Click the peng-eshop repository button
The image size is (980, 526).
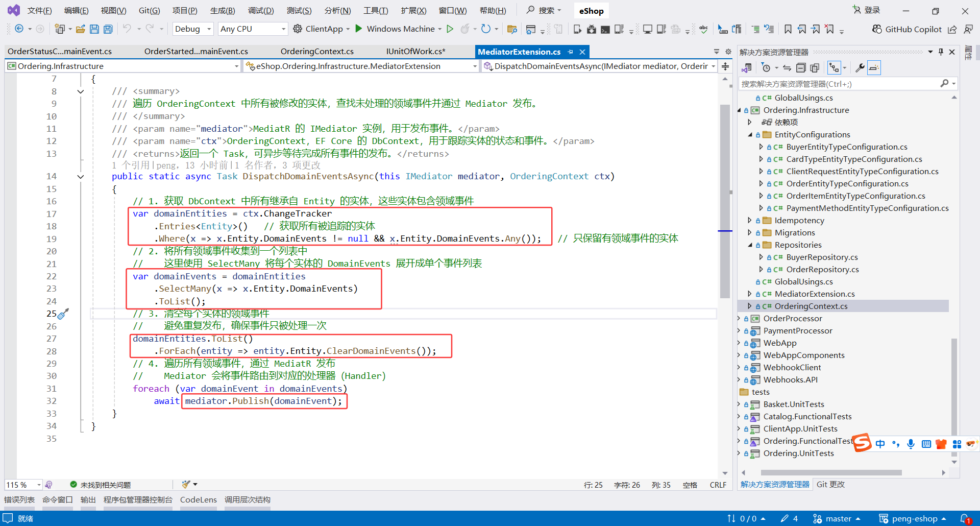[913, 519]
